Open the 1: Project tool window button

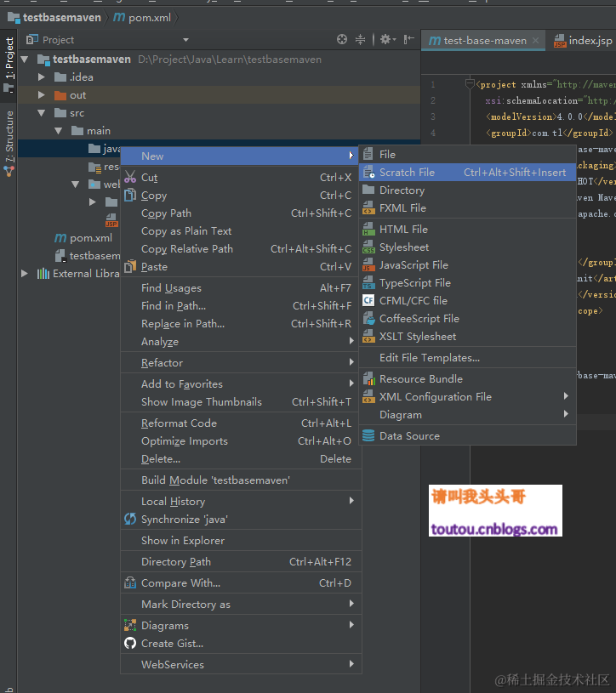coord(9,64)
